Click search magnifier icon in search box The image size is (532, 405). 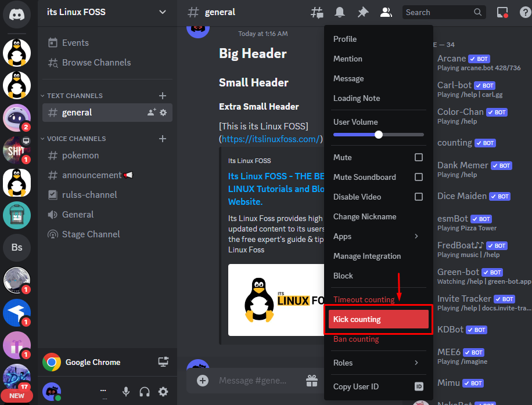click(477, 12)
